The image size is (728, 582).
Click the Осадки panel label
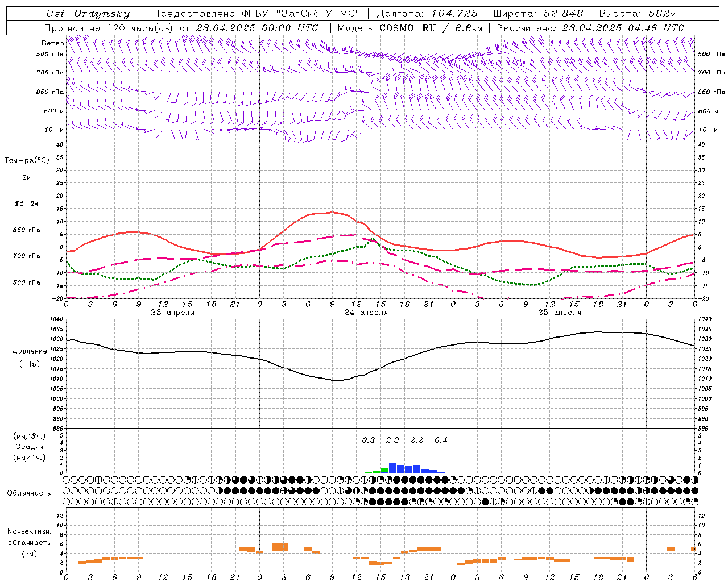[x=30, y=447]
